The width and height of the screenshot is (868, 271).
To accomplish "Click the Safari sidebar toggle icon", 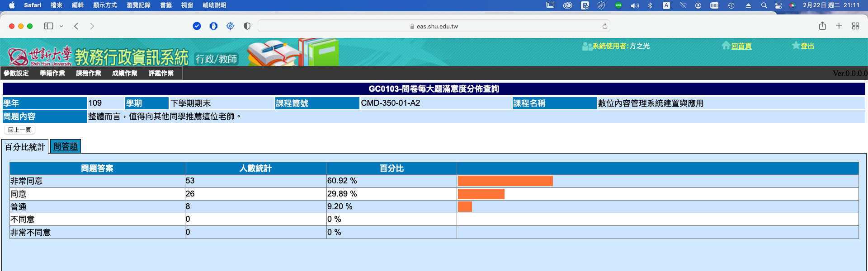I will tap(48, 26).
